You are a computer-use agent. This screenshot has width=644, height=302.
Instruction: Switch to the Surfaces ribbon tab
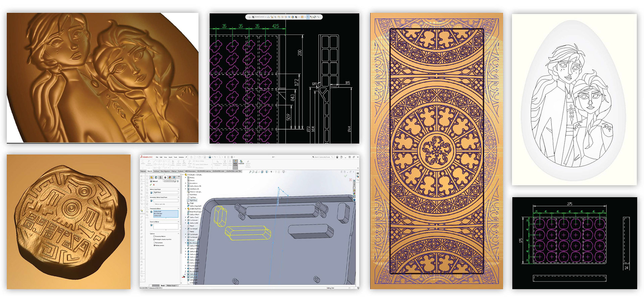(x=156, y=171)
